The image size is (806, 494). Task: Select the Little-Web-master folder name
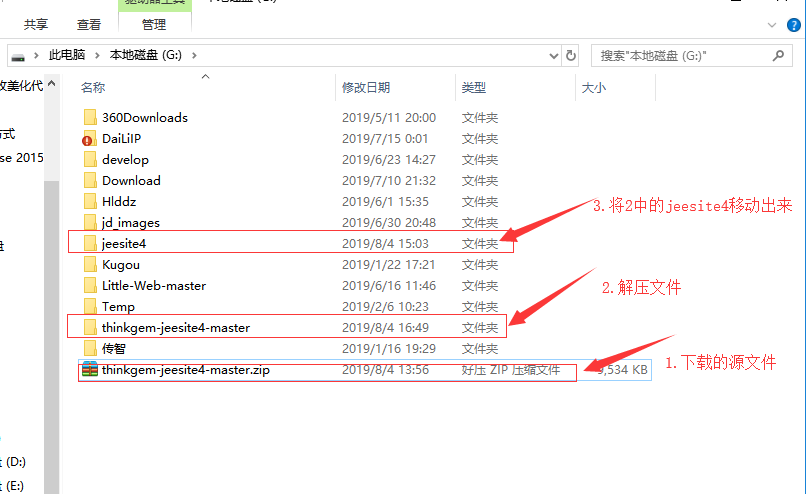(x=154, y=285)
